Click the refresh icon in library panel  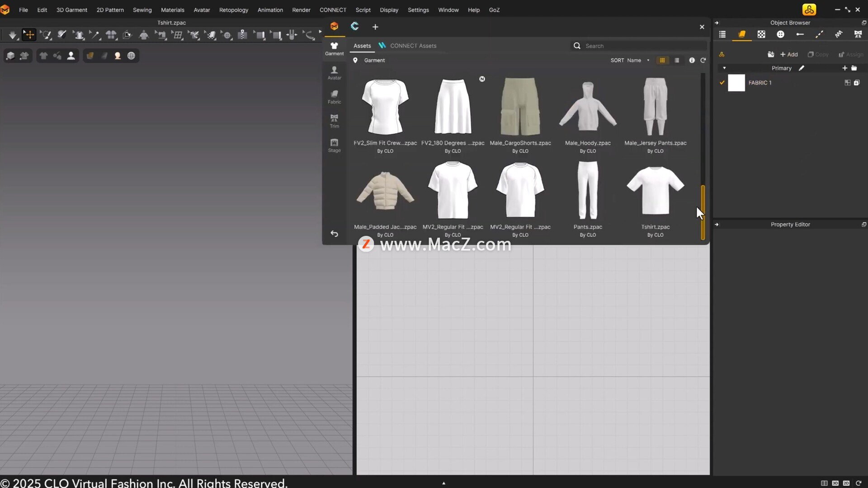pyautogui.click(x=703, y=60)
